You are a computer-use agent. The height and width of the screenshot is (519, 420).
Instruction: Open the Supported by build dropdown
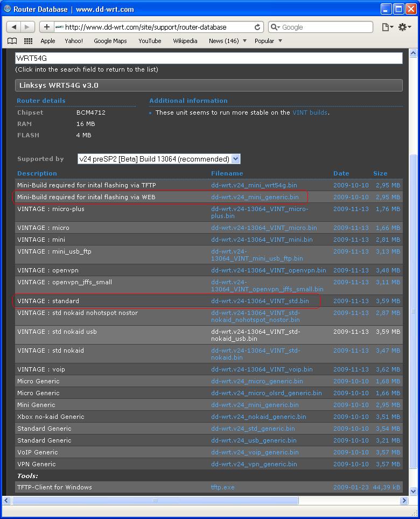click(159, 159)
